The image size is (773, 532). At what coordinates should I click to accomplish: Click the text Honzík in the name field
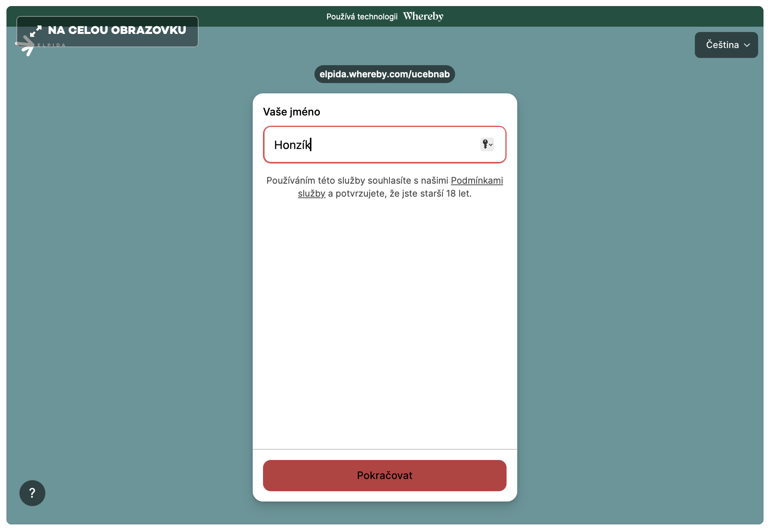292,145
